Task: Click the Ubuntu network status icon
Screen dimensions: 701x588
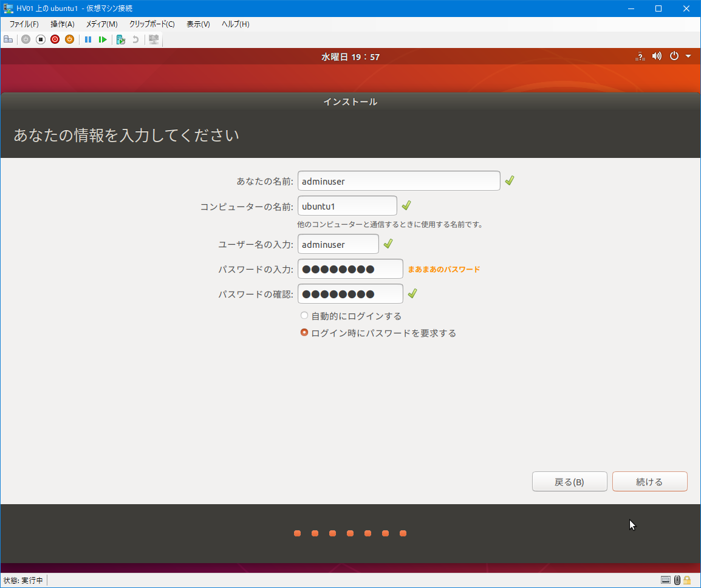Action: click(x=640, y=56)
